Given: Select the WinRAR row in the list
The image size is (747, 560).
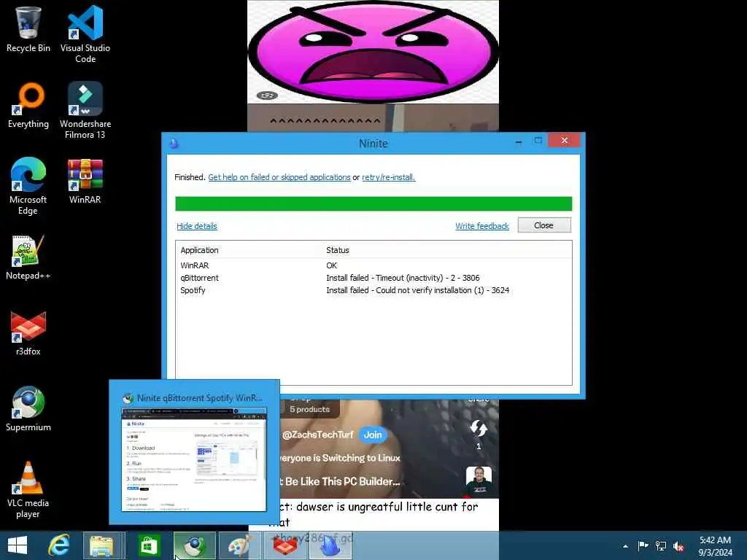Looking at the screenshot, I should [x=373, y=265].
